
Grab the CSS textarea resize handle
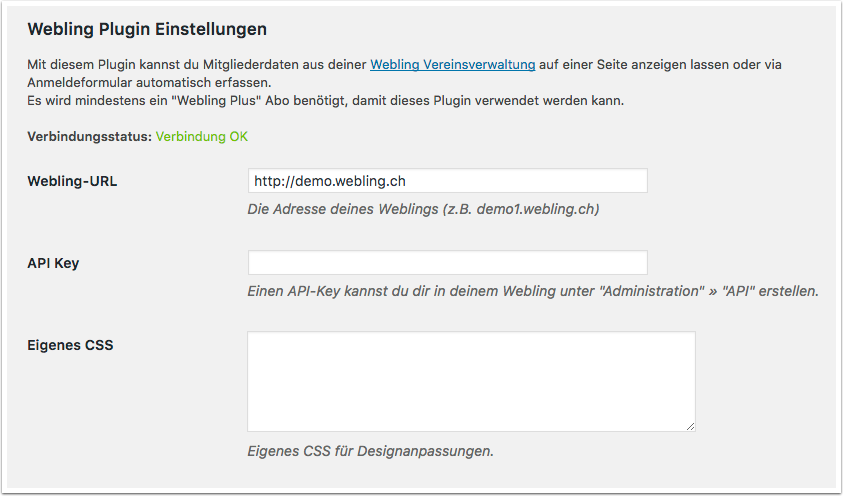[x=690, y=427]
